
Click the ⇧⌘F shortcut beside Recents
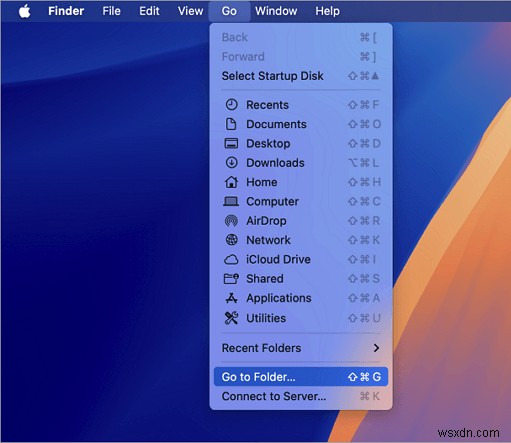pyautogui.click(x=364, y=105)
